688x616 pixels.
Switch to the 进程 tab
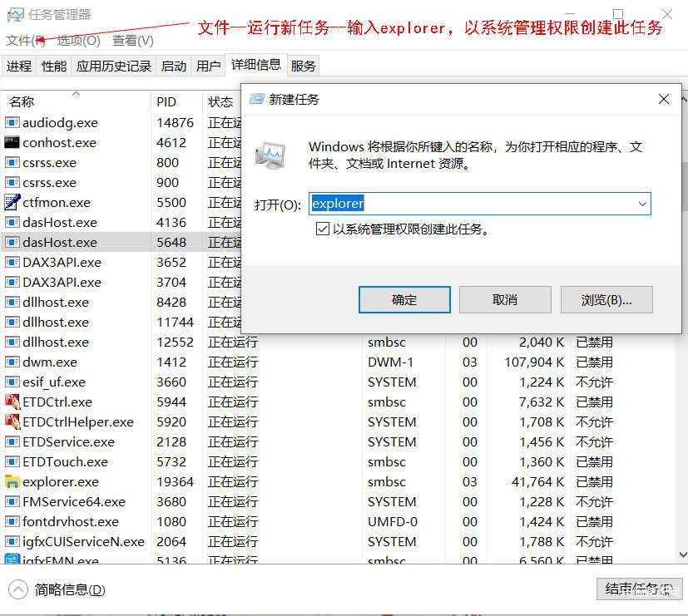(x=19, y=67)
